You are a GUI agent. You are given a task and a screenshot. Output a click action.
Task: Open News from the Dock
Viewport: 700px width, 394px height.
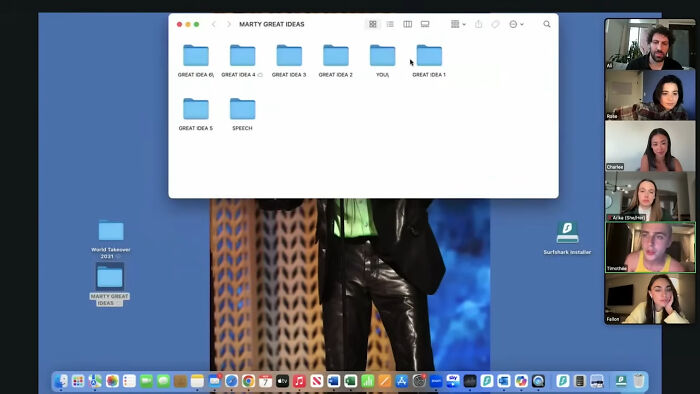(x=317, y=381)
